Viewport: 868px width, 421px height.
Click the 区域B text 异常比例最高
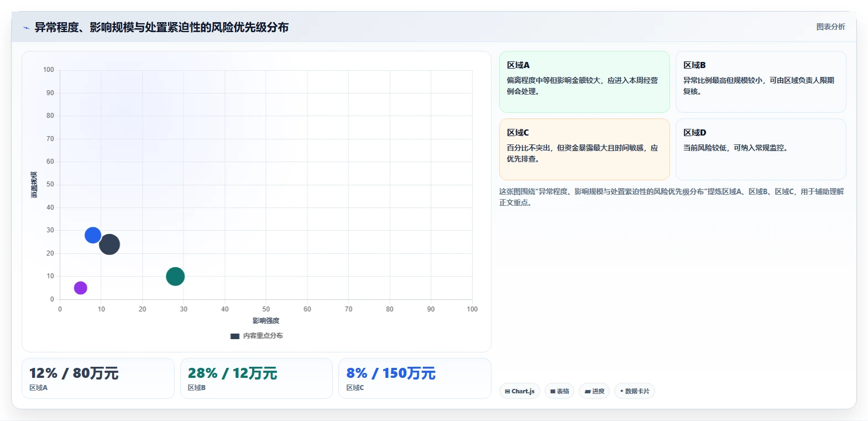click(759, 86)
